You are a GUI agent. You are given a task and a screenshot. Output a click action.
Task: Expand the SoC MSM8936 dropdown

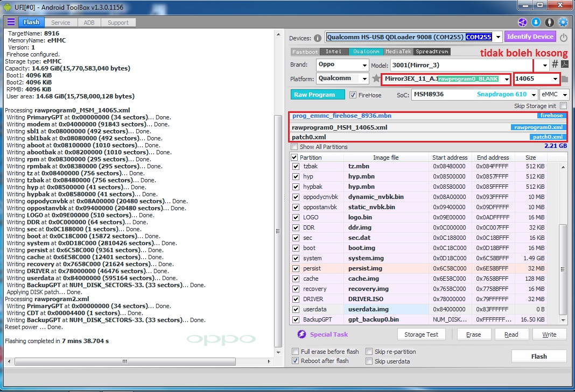[x=534, y=95]
